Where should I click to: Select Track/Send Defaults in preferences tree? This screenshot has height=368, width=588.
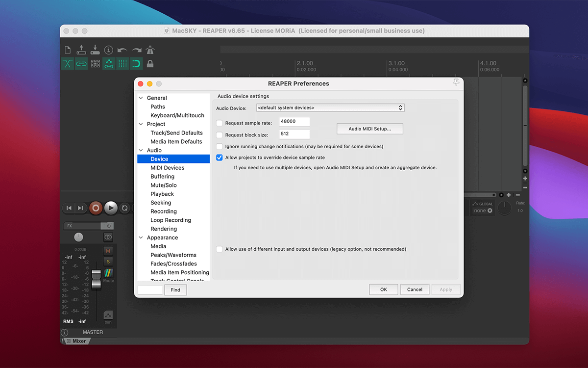(x=176, y=133)
